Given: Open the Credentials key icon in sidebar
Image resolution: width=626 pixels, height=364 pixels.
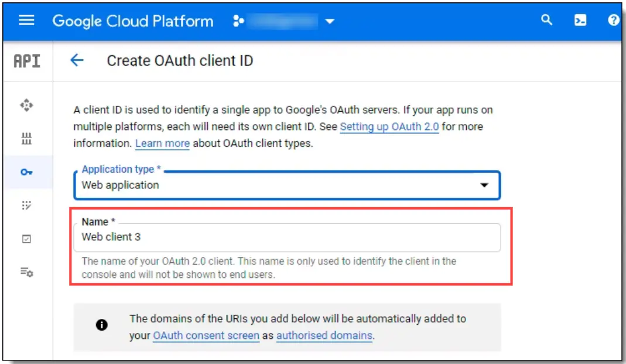Looking at the screenshot, I should 28,172.
